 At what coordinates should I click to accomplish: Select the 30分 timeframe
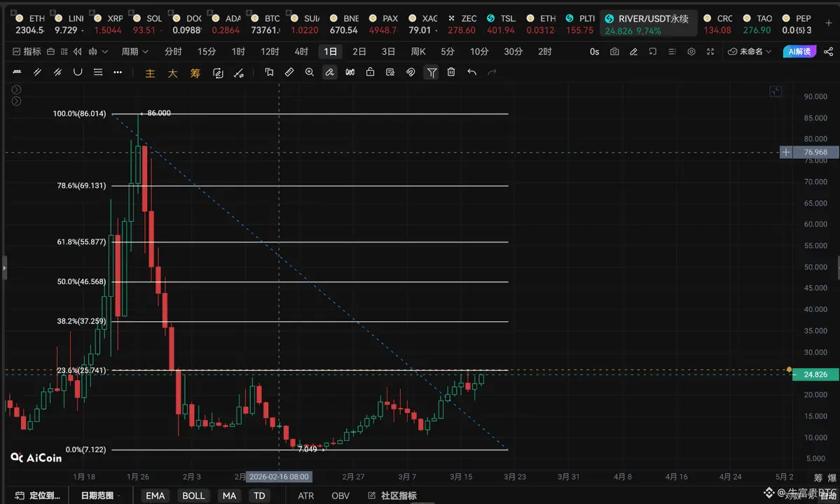click(514, 51)
